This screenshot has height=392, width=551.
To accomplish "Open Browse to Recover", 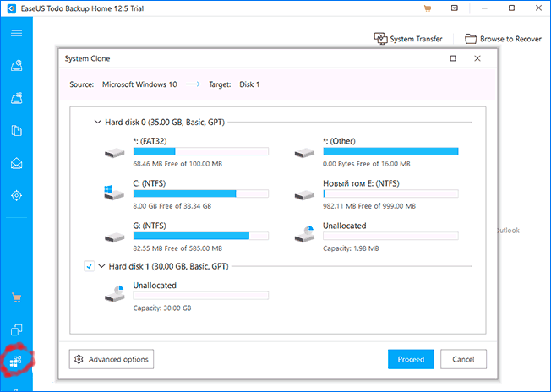I will click(x=503, y=39).
